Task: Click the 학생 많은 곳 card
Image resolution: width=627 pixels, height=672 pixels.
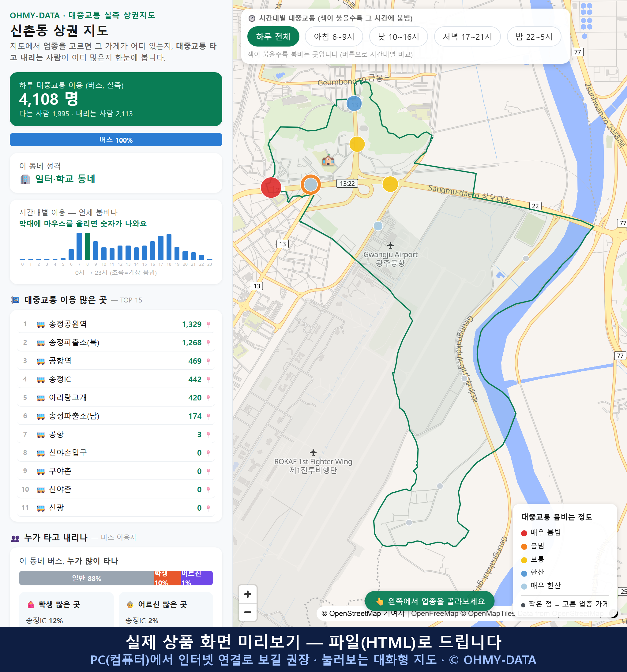Action: 66,609
